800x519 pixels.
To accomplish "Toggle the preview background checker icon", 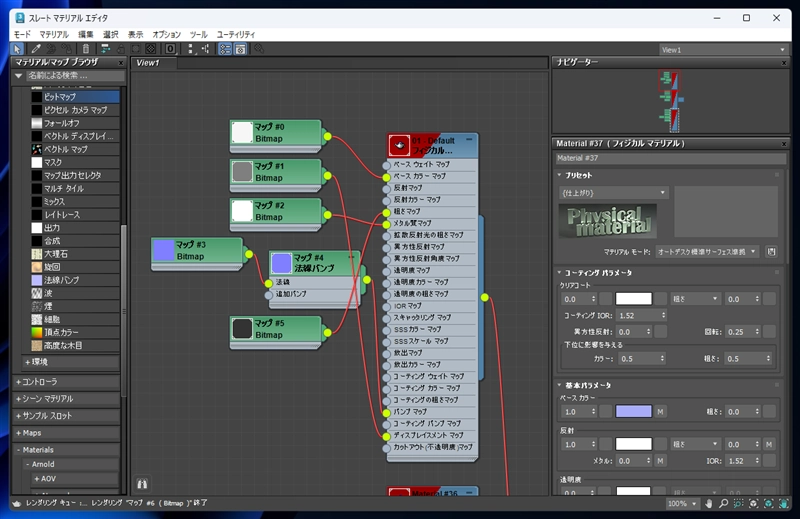I will 151,49.
